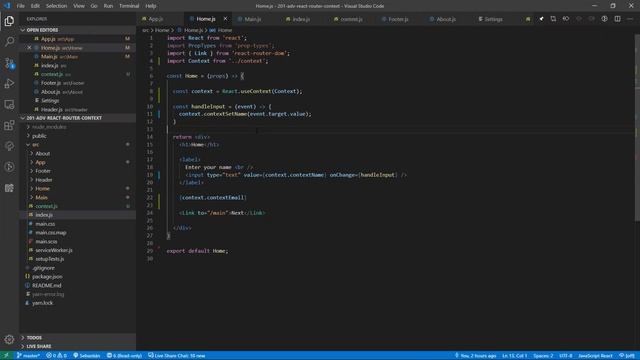Click the Ln 13, Col 1 status item

[x=514, y=356]
